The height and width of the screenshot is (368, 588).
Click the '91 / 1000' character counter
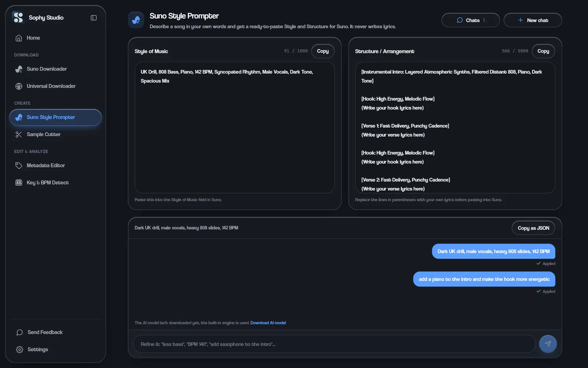(296, 51)
